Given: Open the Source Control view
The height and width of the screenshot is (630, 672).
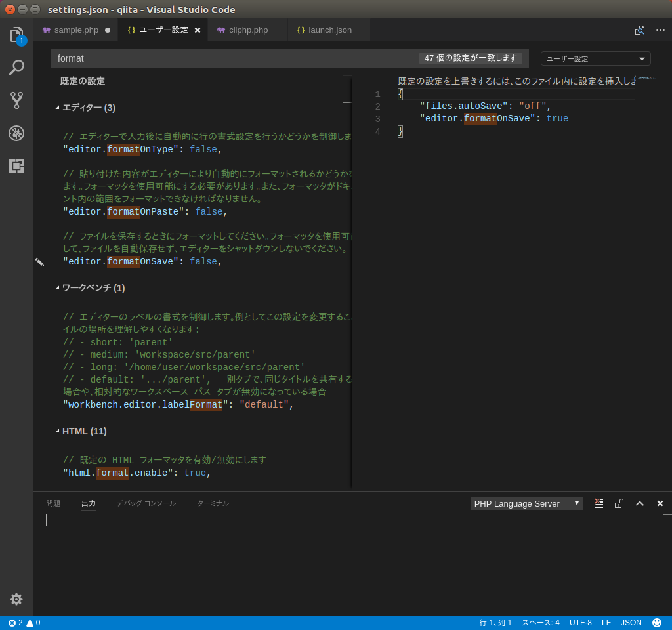Looking at the screenshot, I should (16, 100).
